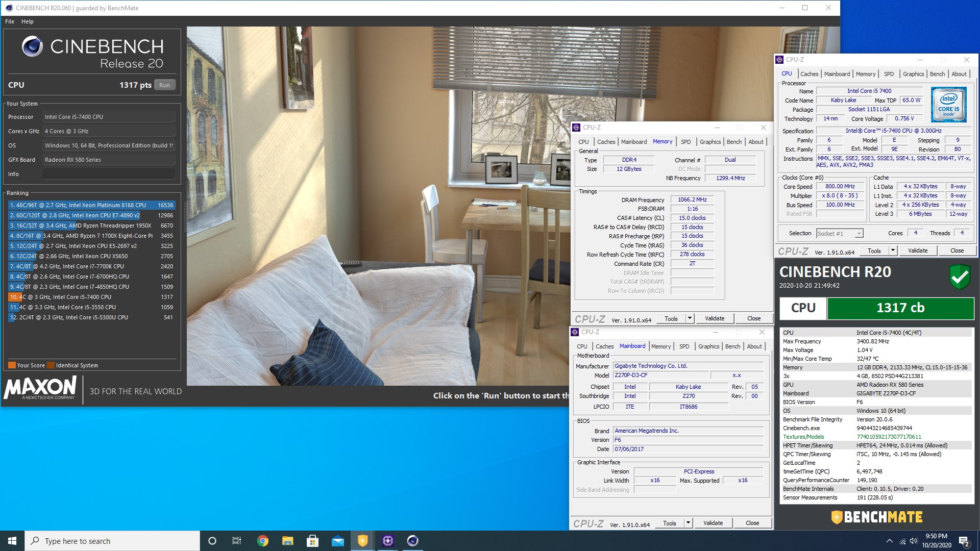
Task: Click the Info input field in Cinebench
Action: click(x=109, y=174)
